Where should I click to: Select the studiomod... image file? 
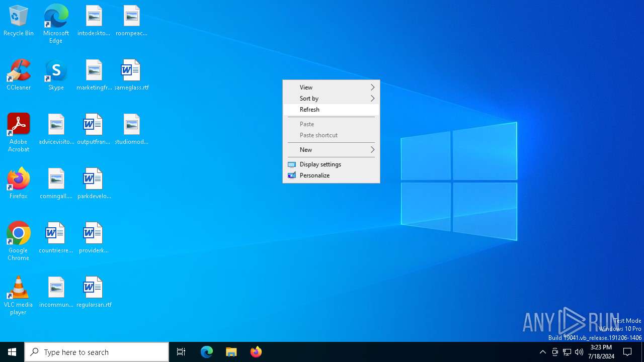pyautogui.click(x=131, y=130)
